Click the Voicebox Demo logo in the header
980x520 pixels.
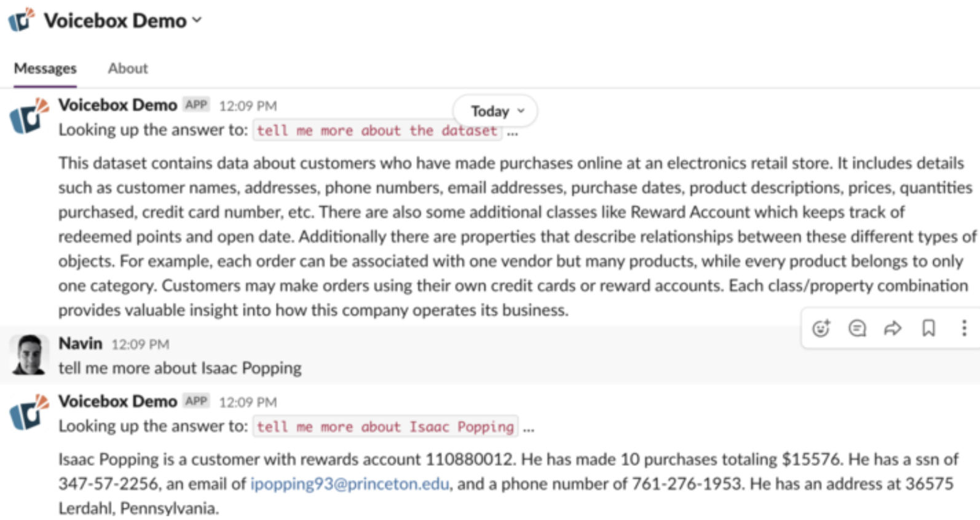pos(22,20)
